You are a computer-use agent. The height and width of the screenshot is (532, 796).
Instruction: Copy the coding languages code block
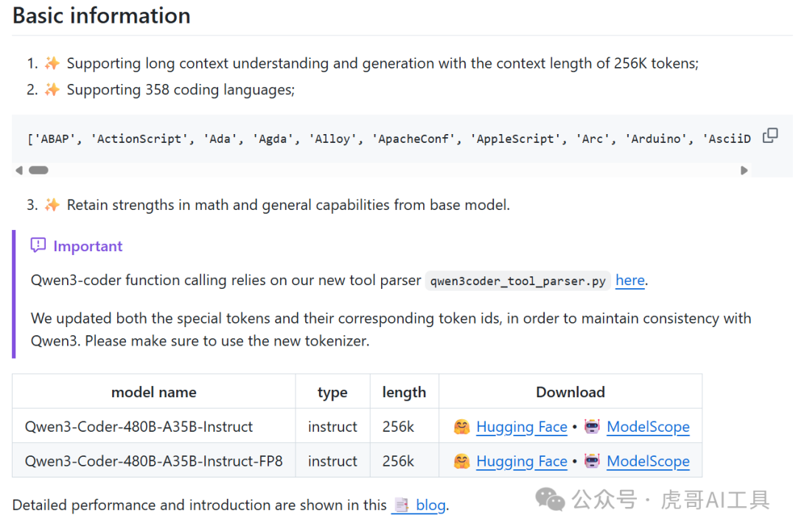click(770, 136)
